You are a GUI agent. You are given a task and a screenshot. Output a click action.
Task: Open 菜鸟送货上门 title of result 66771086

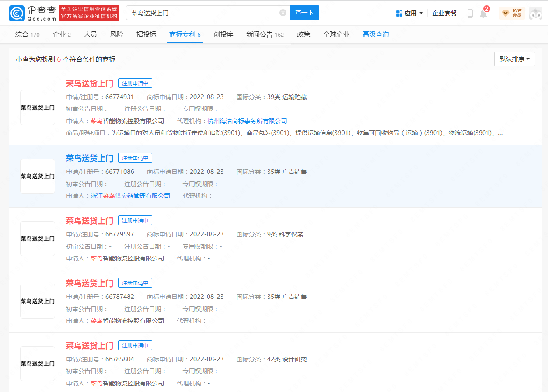tap(90, 158)
